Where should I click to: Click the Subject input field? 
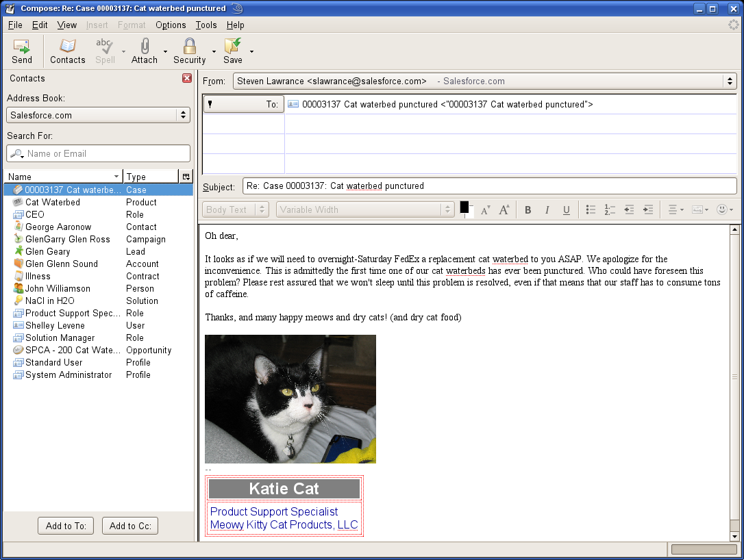tap(490, 186)
